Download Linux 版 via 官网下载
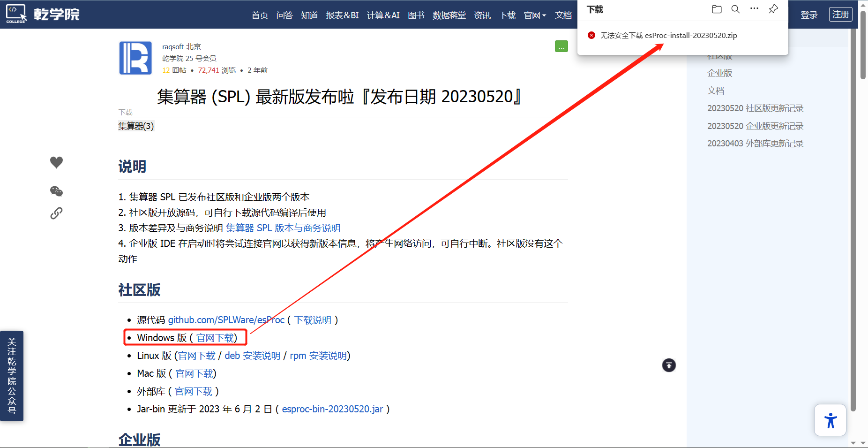Image resolution: width=868 pixels, height=448 pixels. 197,356
